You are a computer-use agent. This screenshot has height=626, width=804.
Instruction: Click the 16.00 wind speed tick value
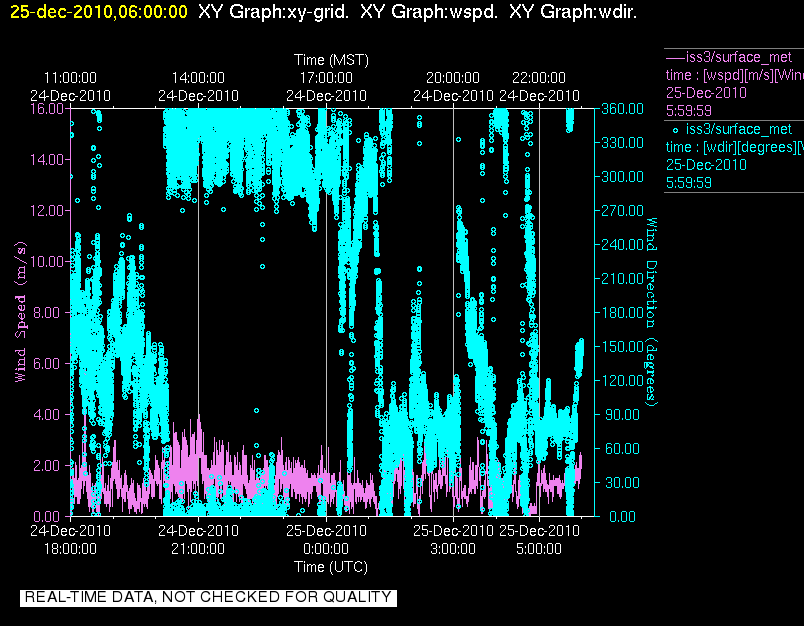tap(46, 109)
